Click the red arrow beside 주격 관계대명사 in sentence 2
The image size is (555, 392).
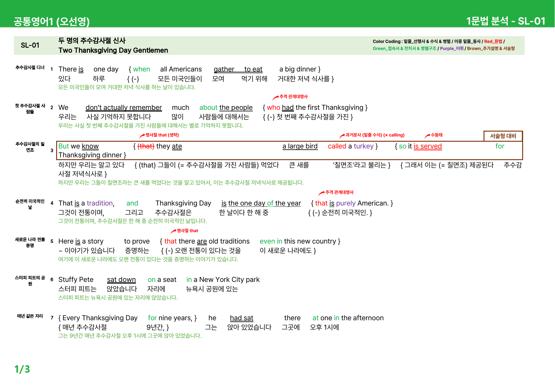tap(276, 98)
